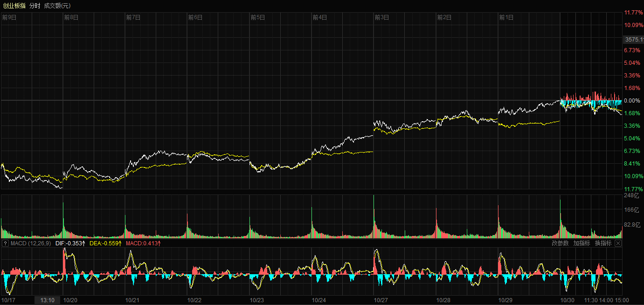Viewport: 644px width, 305px height.
Task: Click the 前5日 day section header
Action: pyautogui.click(x=257, y=18)
